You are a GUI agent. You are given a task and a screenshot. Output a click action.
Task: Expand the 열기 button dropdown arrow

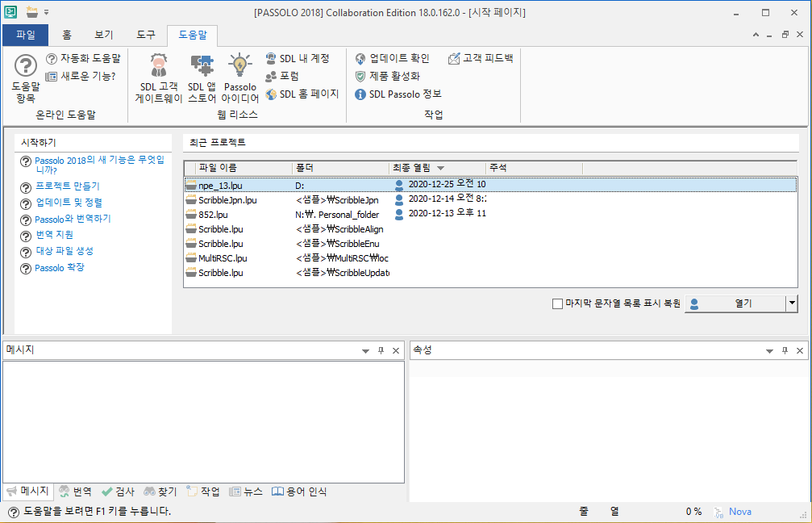(792, 303)
